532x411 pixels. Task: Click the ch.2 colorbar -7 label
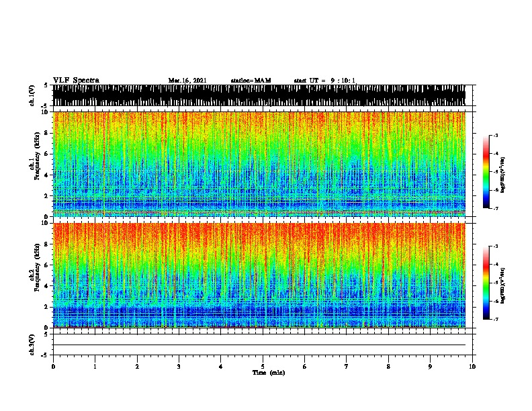pyautogui.click(x=496, y=320)
